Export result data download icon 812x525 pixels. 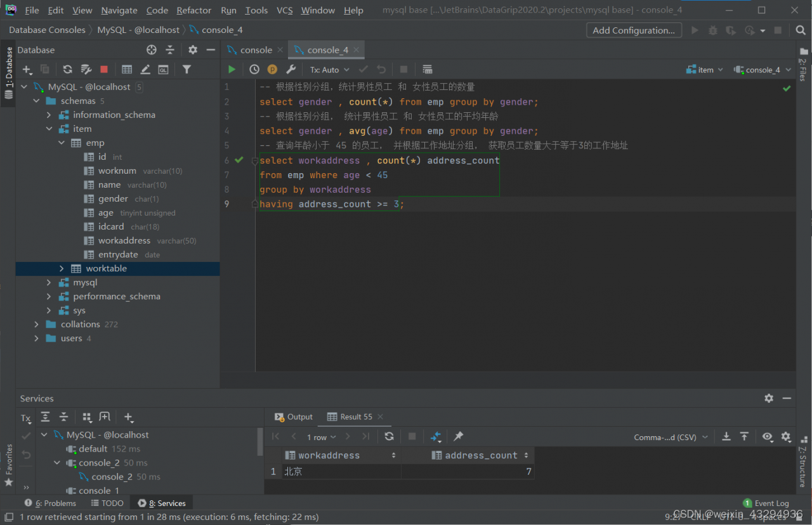point(726,436)
